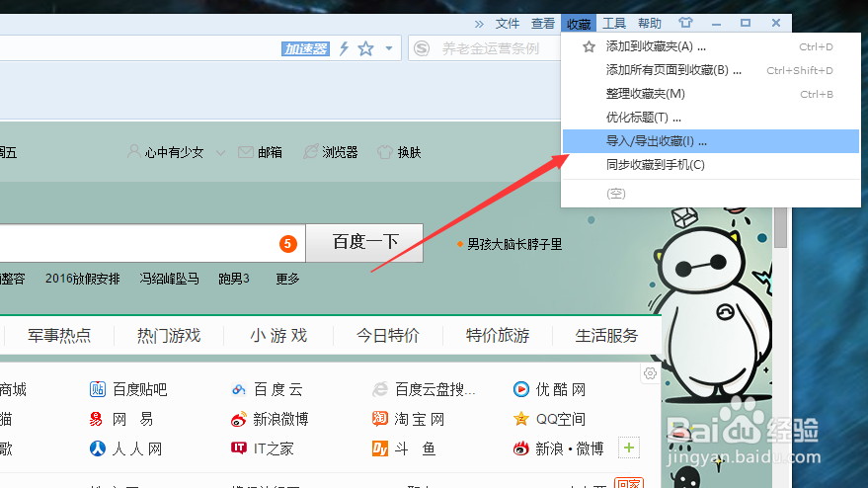
Task: Open the 收藏 menu
Action: point(579,24)
